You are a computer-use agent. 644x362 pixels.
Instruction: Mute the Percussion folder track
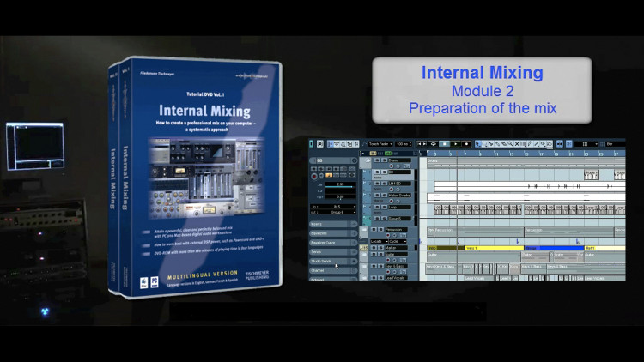(374, 229)
